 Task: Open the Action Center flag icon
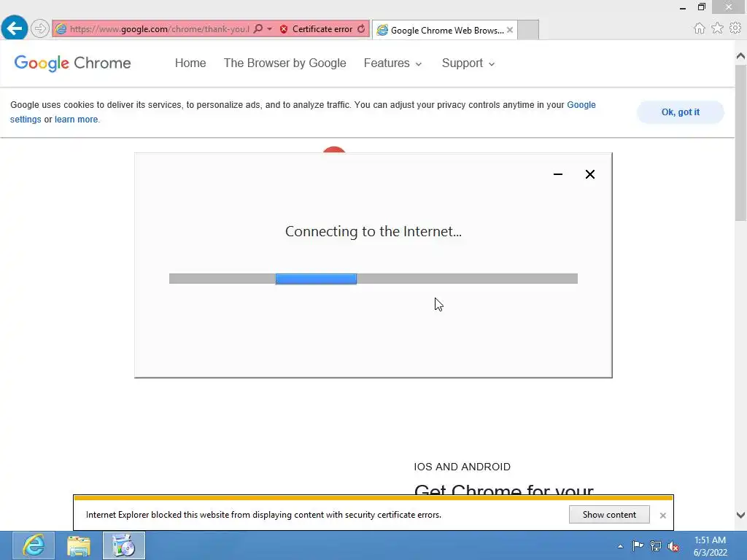tap(638, 545)
